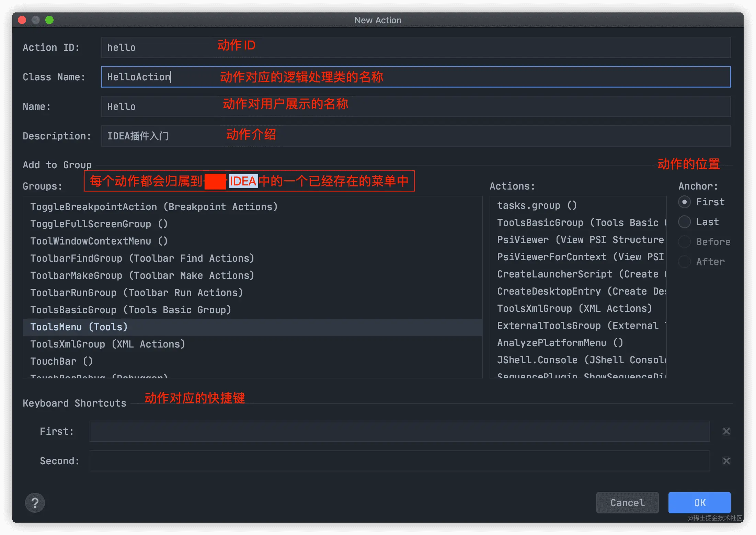Select ToolbarMakeGroup in Groups list

pyautogui.click(x=253, y=275)
